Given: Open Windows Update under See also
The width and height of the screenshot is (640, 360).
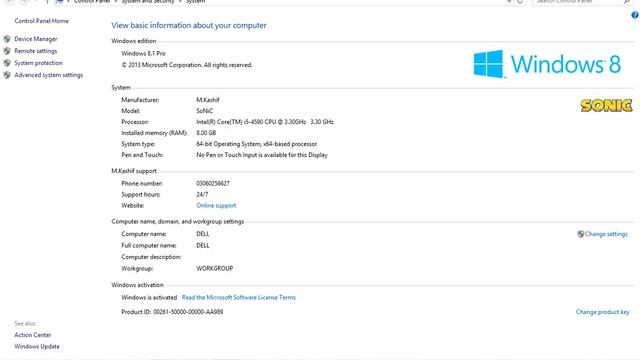Looking at the screenshot, I should (37, 347).
